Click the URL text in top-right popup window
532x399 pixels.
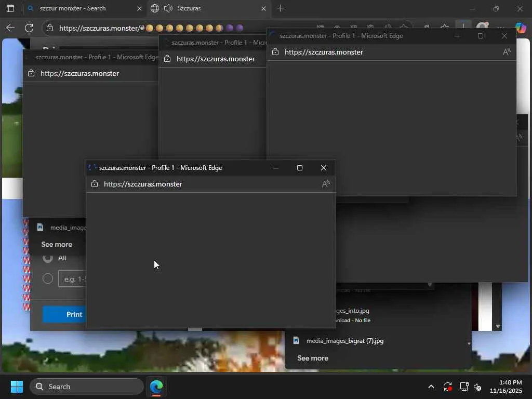tap(324, 52)
